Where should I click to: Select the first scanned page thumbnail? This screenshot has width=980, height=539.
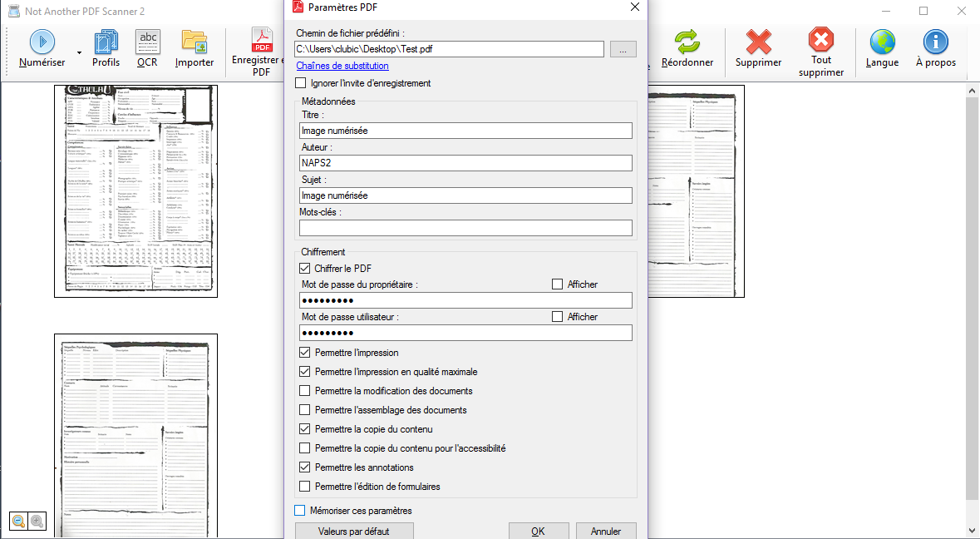point(135,190)
